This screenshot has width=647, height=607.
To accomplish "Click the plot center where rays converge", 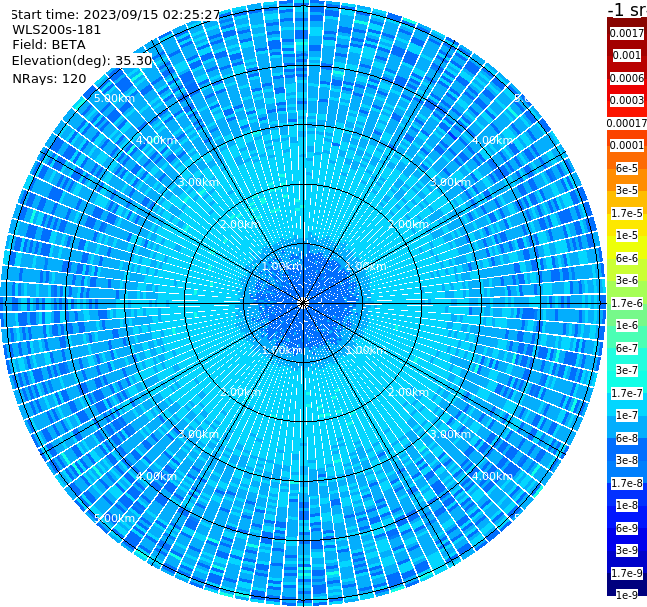I will click(303, 303).
